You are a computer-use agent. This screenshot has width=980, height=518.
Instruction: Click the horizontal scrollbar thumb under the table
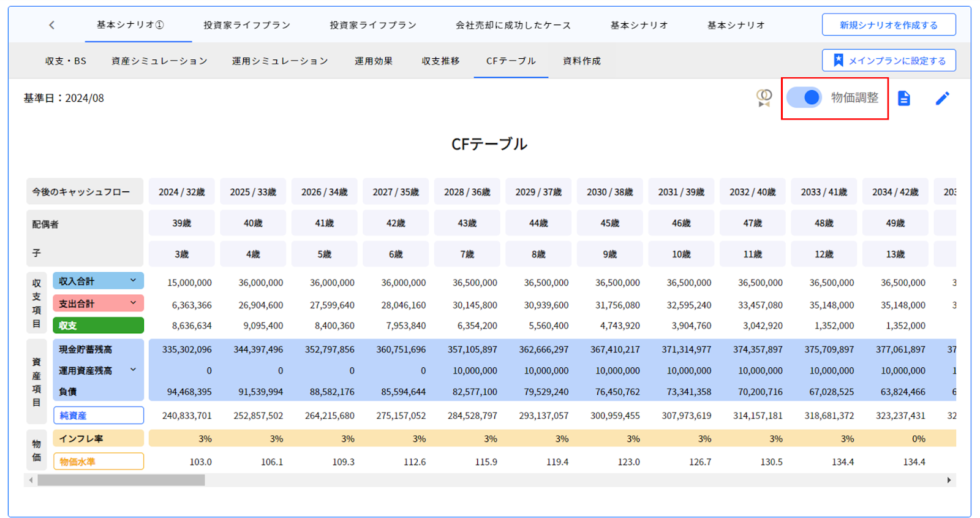(x=121, y=480)
